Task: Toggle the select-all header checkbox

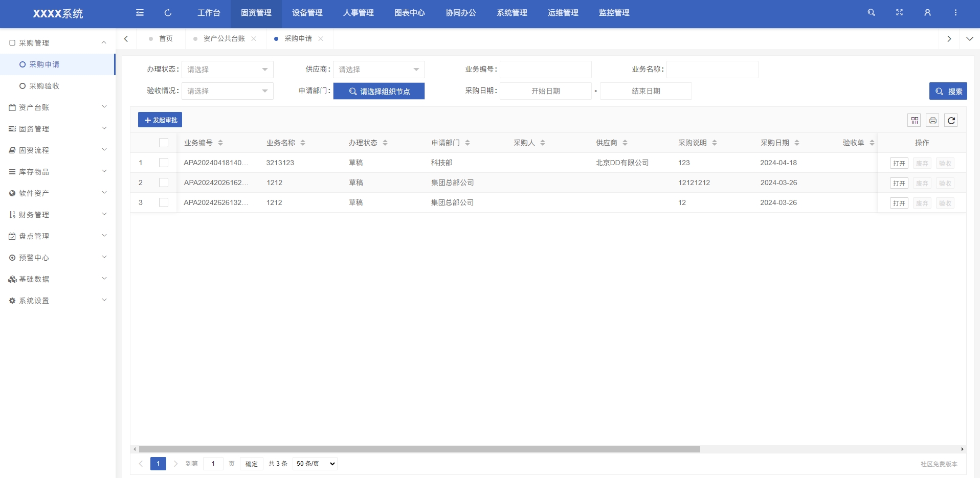Action: [x=164, y=143]
